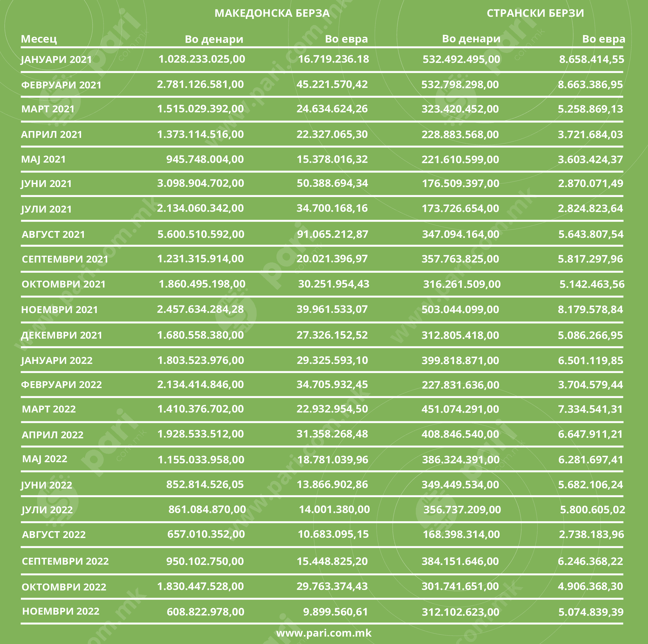Click the value 14.001.380,00

pyautogui.click(x=334, y=509)
